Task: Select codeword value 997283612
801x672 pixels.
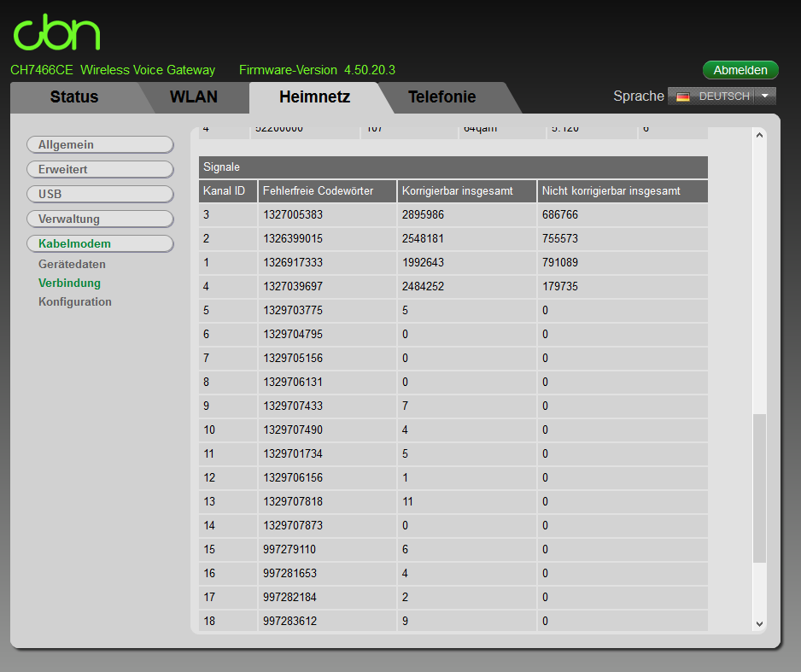Action: 289,622
